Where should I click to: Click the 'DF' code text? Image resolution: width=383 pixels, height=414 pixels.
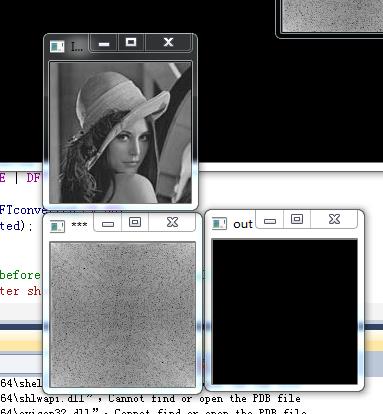tap(33, 178)
